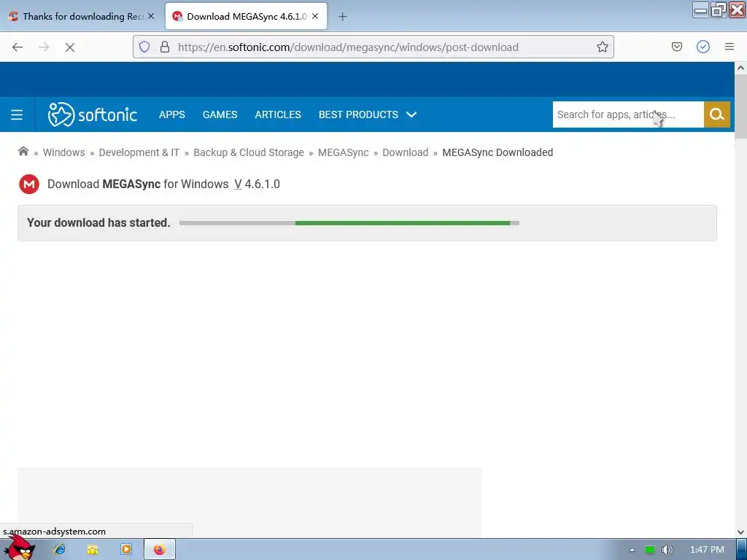Screen dimensions: 747x560
Task: Click the Show desktop strip
Action: tap(742, 550)
